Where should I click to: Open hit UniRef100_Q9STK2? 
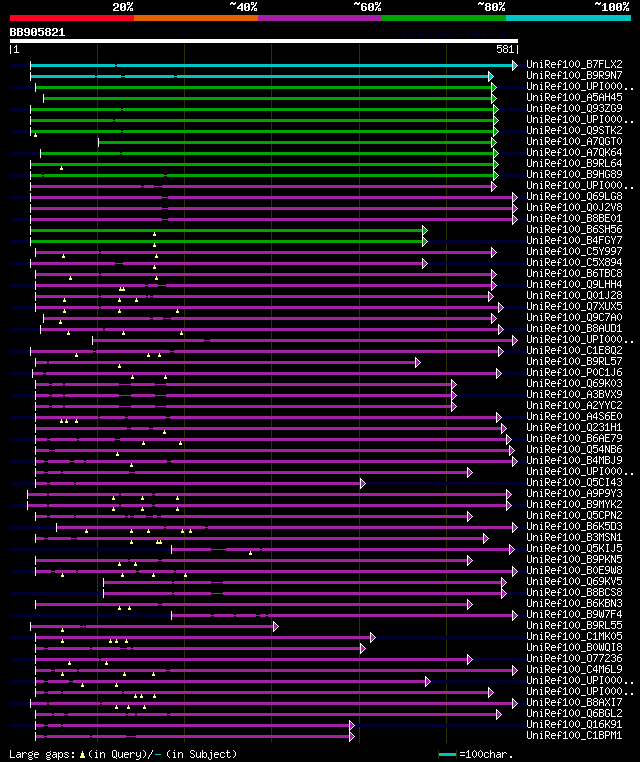click(574, 130)
